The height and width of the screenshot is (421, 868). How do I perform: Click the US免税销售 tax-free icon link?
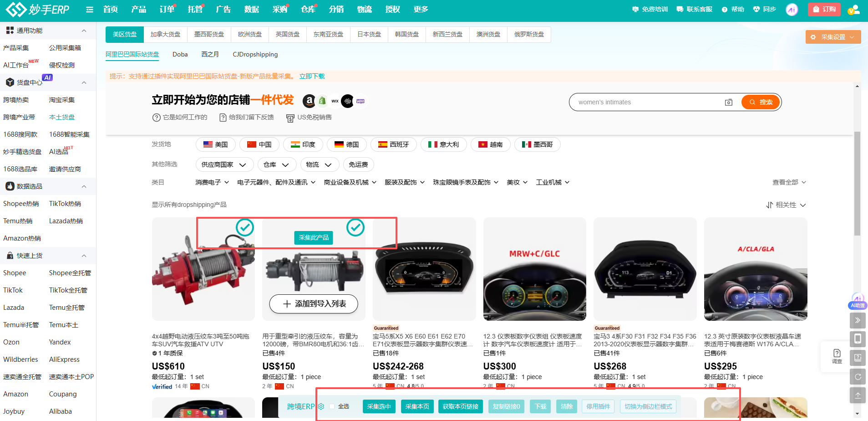pos(309,118)
